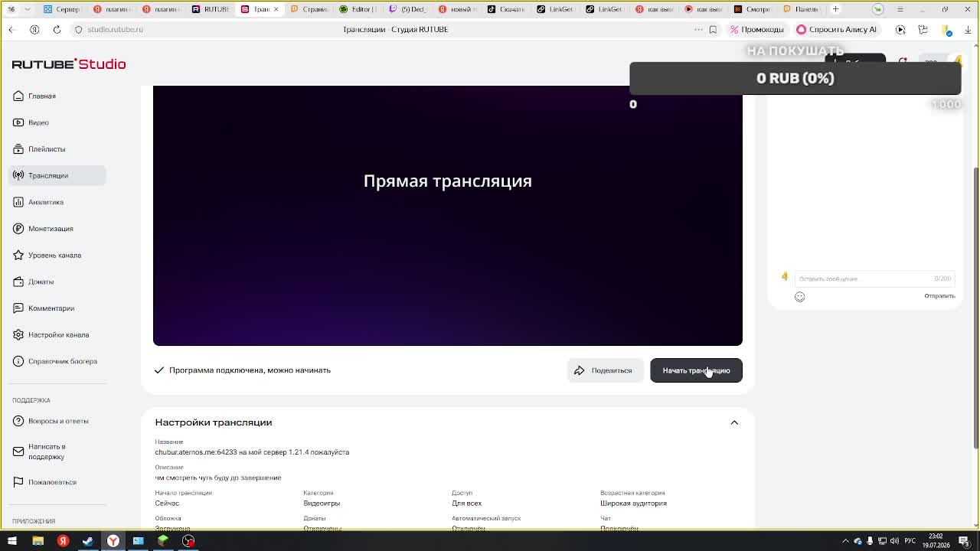Click the stream title chubur.aternos.me text

[252, 452]
